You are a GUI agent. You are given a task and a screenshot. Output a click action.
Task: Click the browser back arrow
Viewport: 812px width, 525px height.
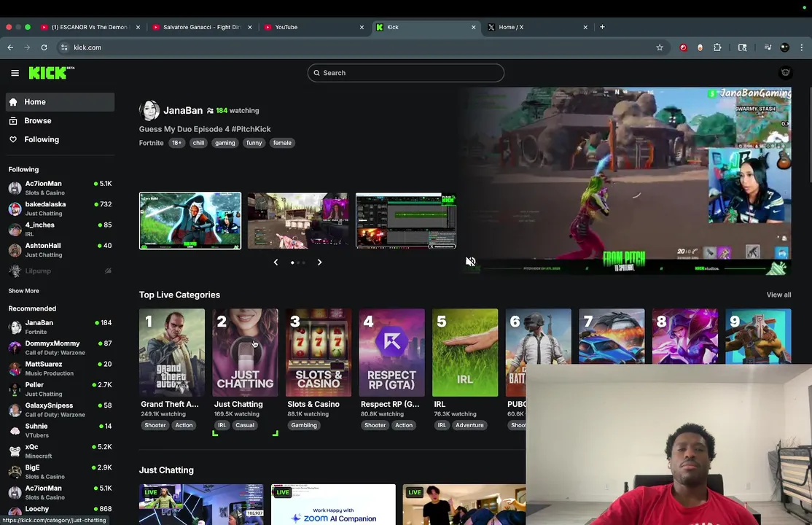pos(10,47)
